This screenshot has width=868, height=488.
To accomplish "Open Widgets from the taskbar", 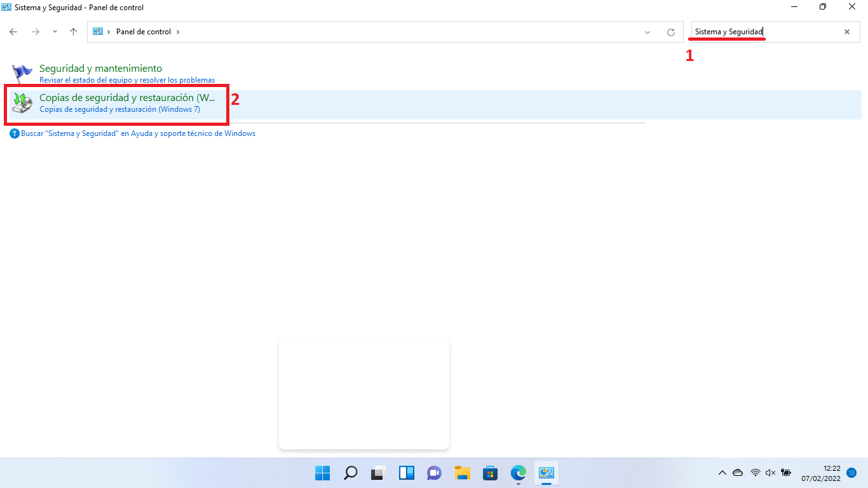I will coord(407,473).
